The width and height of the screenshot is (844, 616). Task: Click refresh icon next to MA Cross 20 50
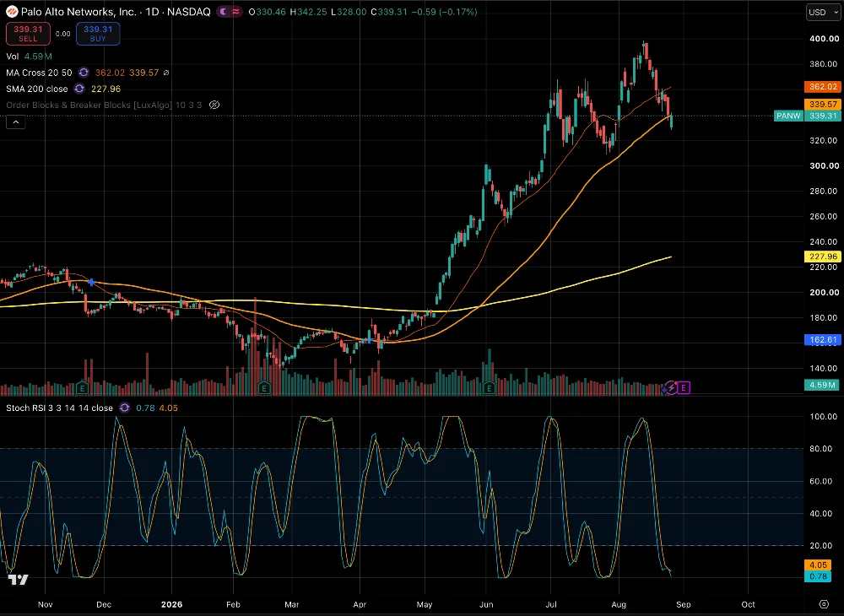84,72
